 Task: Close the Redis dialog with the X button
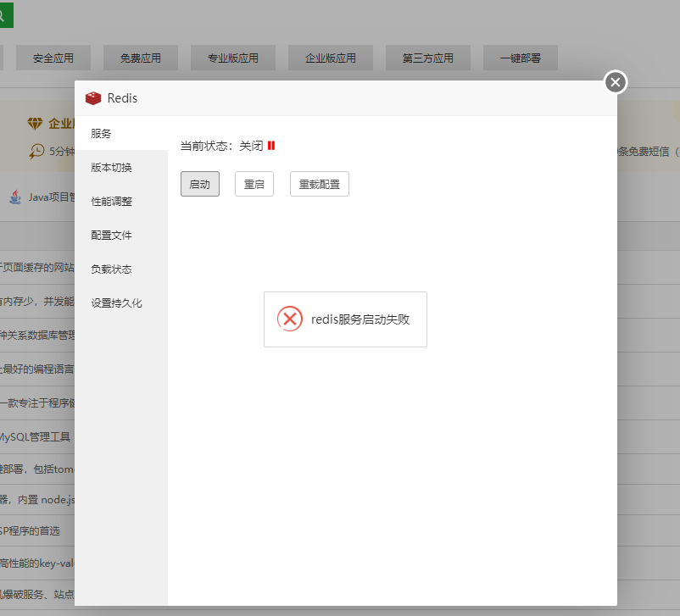[x=616, y=82]
